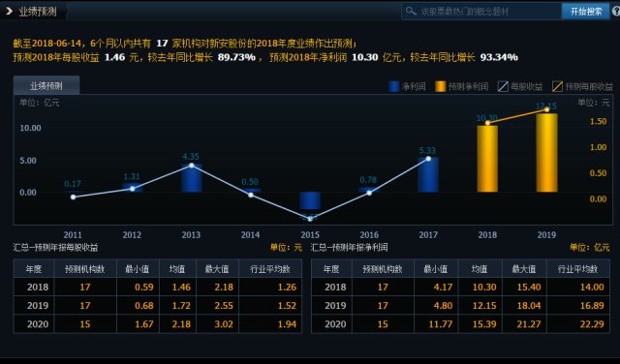Click net profit industry average 22.29
Viewport: 620px width, 364px height.
coord(592,324)
